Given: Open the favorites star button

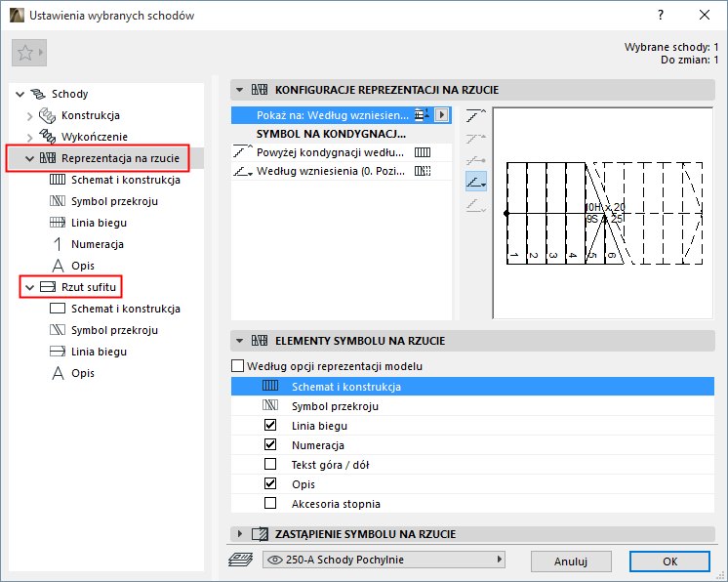Looking at the screenshot, I should 28,53.
